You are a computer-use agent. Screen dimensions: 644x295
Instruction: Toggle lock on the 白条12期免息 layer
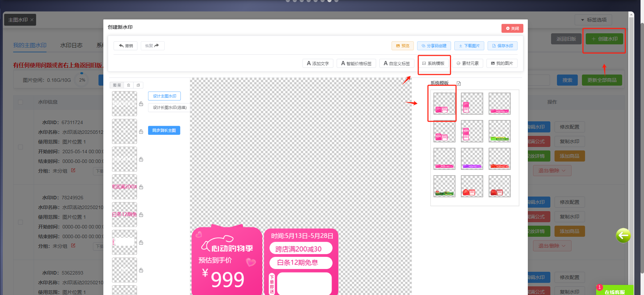141,215
